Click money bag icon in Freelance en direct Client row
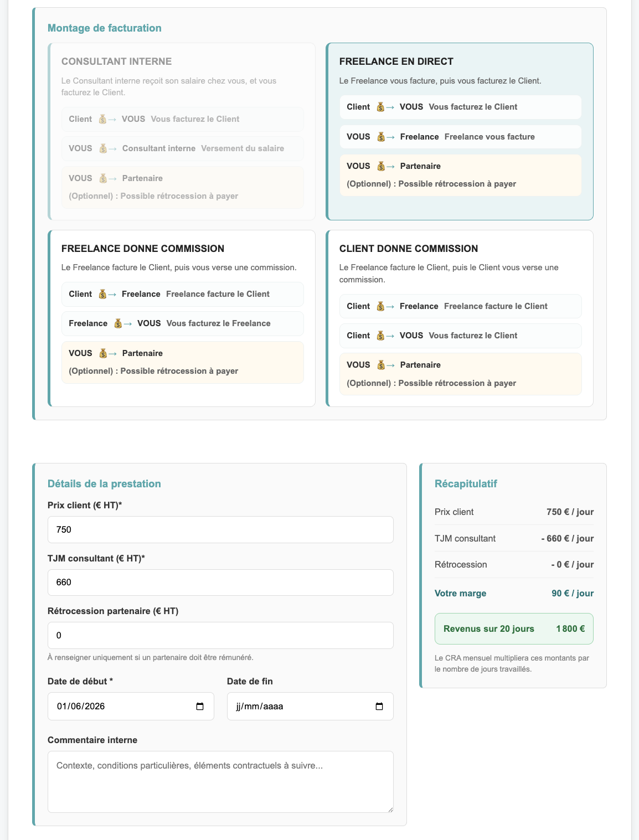Screen dimensions: 639x840 [380, 107]
